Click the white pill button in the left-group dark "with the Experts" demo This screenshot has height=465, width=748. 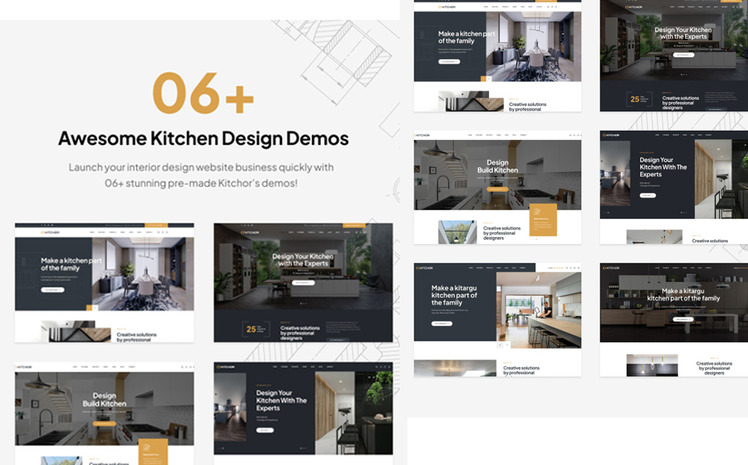coord(303,283)
